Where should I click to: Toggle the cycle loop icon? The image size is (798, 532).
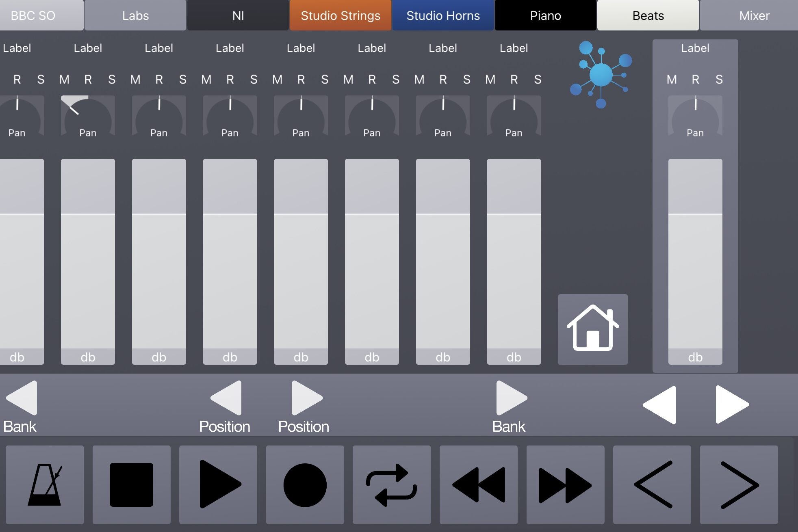391,484
